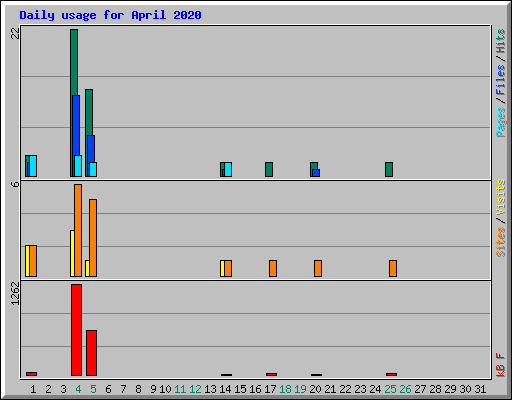Click the blue Files bar for day 20

click(316, 173)
